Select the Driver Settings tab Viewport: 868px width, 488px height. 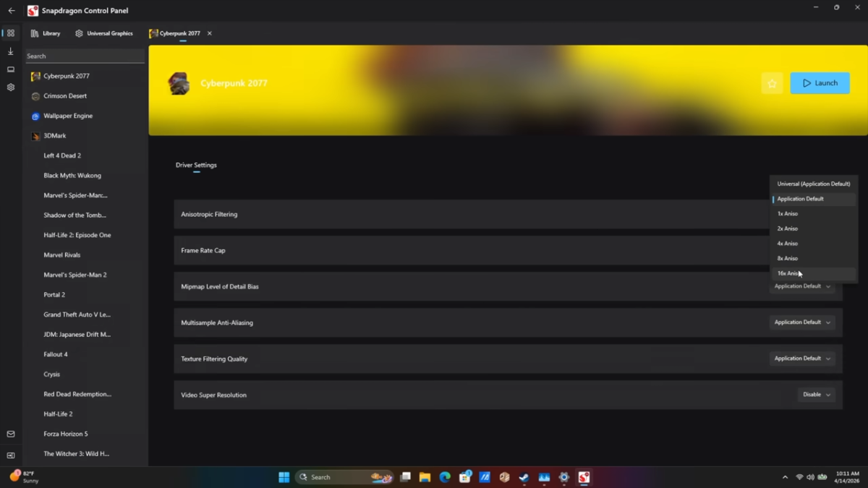click(x=196, y=165)
